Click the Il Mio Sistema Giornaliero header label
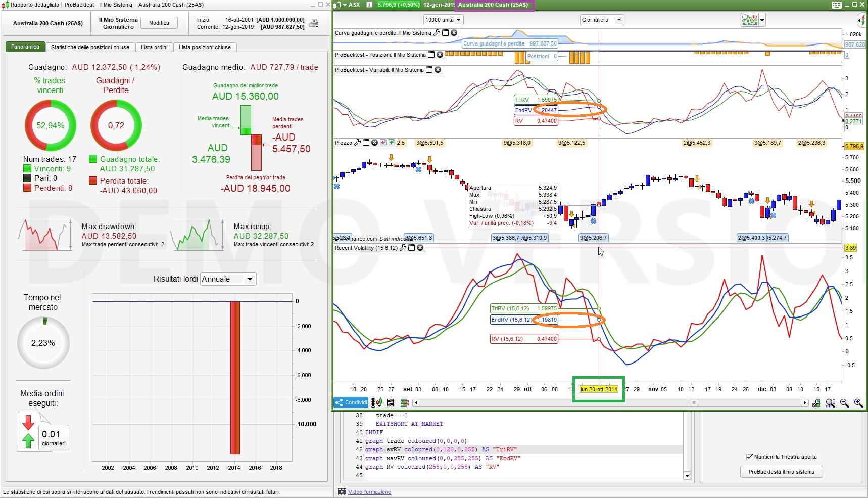Image resolution: width=868 pixels, height=498 pixels. 118,23
